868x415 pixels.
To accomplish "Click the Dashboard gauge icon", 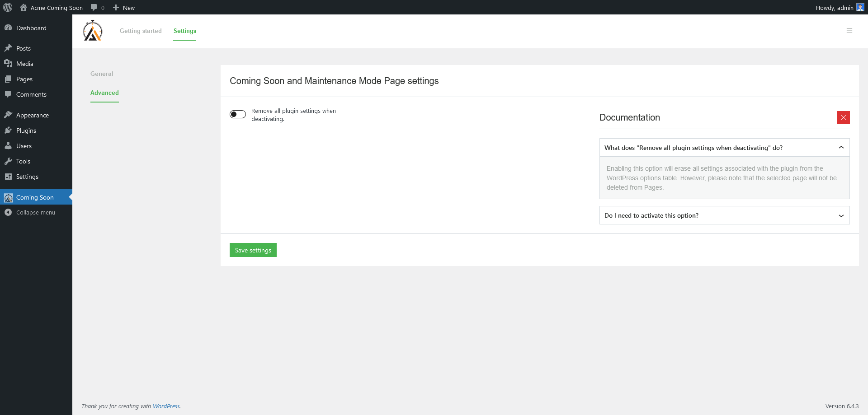I will (8, 28).
